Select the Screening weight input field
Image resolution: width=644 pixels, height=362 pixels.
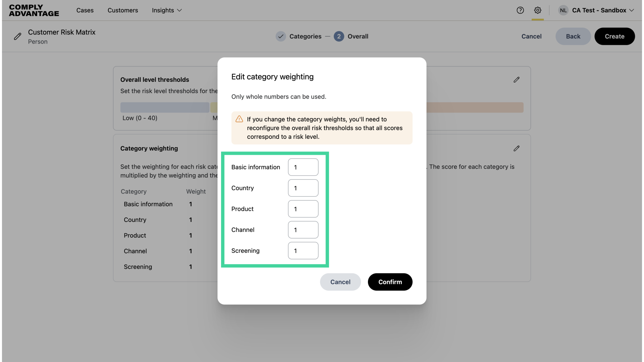pyautogui.click(x=303, y=251)
